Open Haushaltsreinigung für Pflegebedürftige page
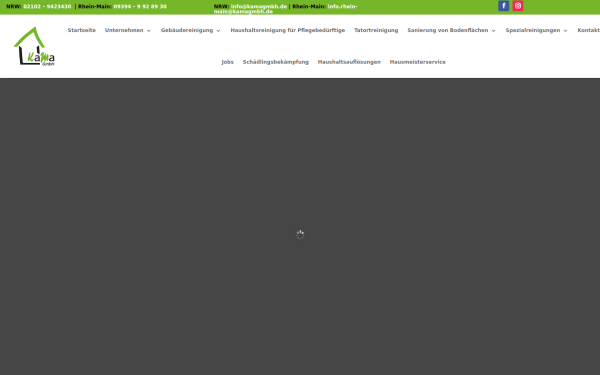The image size is (600, 375). [x=287, y=30]
